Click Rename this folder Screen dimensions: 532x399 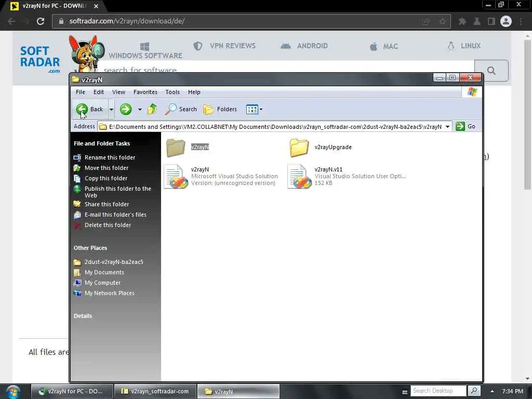(x=110, y=157)
